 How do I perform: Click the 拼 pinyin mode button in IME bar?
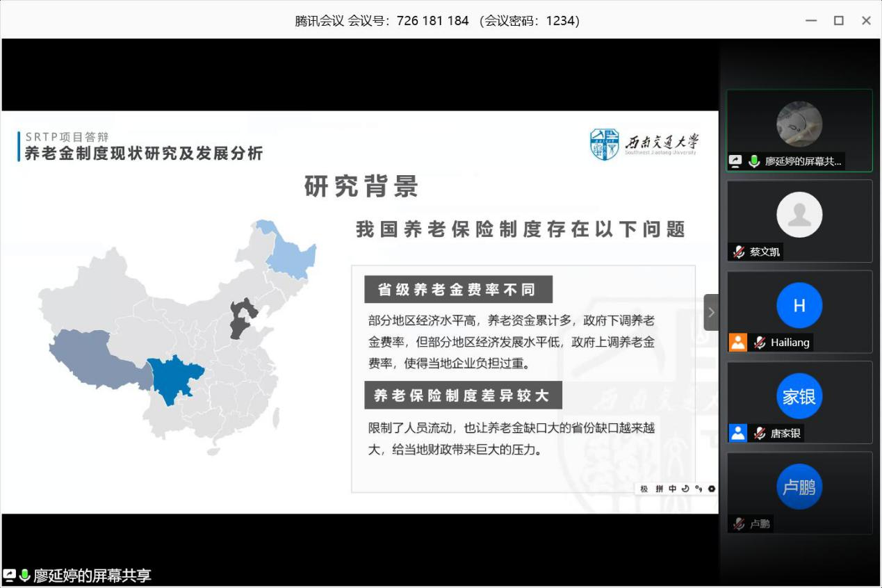[659, 489]
